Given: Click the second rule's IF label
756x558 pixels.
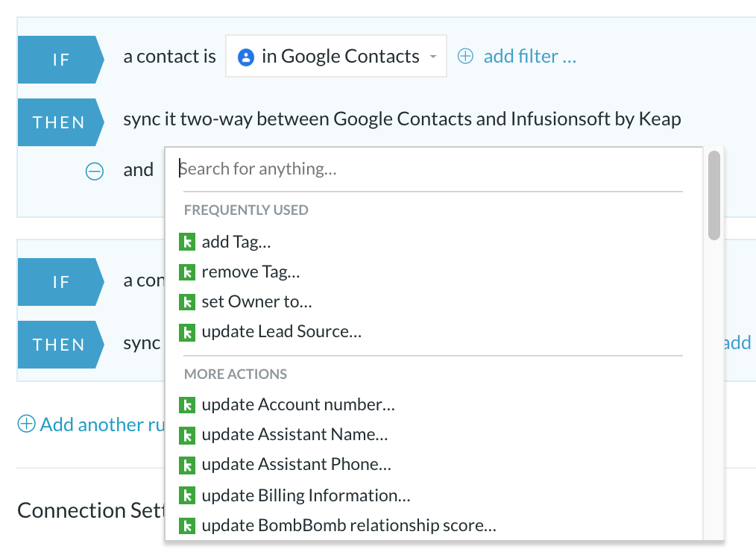Looking at the screenshot, I should 60,282.
